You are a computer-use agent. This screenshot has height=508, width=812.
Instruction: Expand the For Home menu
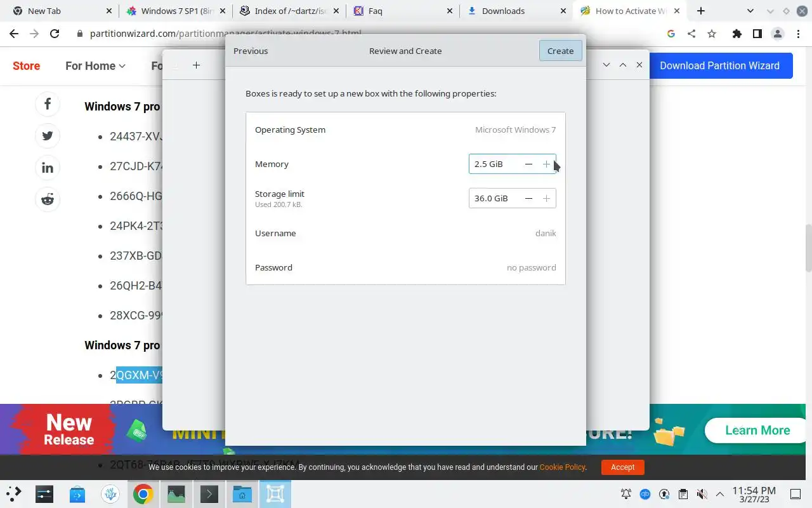(x=95, y=65)
